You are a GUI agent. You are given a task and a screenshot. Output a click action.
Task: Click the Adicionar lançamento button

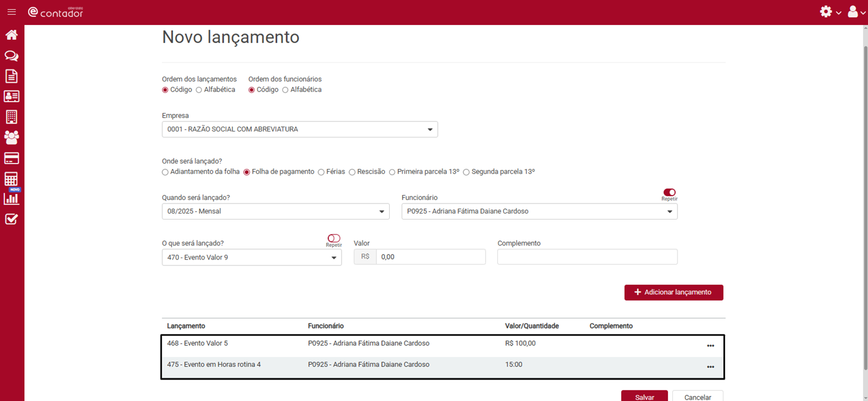click(673, 292)
